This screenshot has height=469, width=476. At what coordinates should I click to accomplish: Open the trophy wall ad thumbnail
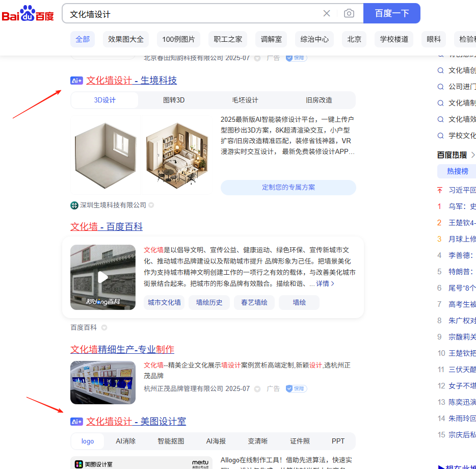tap(103, 382)
